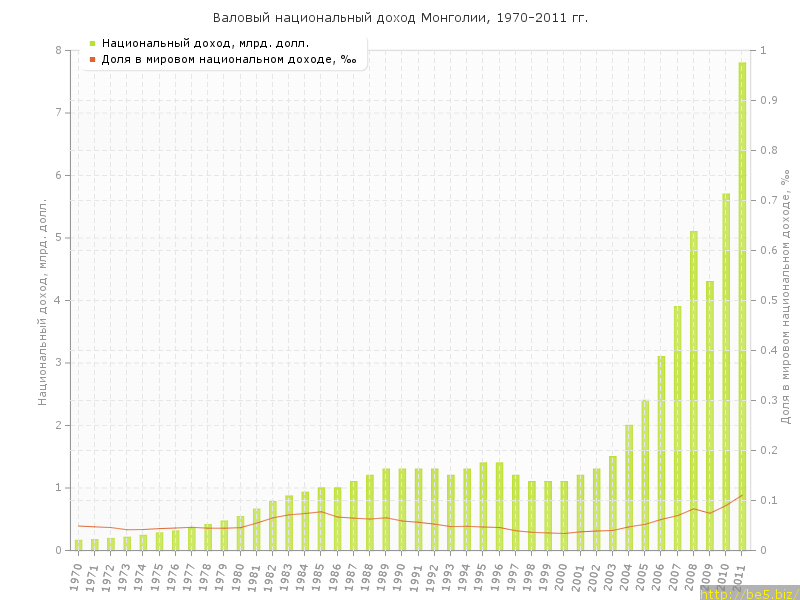Click the orange world share legend marker
This screenshot has height=600, width=800.
pyautogui.click(x=92, y=59)
